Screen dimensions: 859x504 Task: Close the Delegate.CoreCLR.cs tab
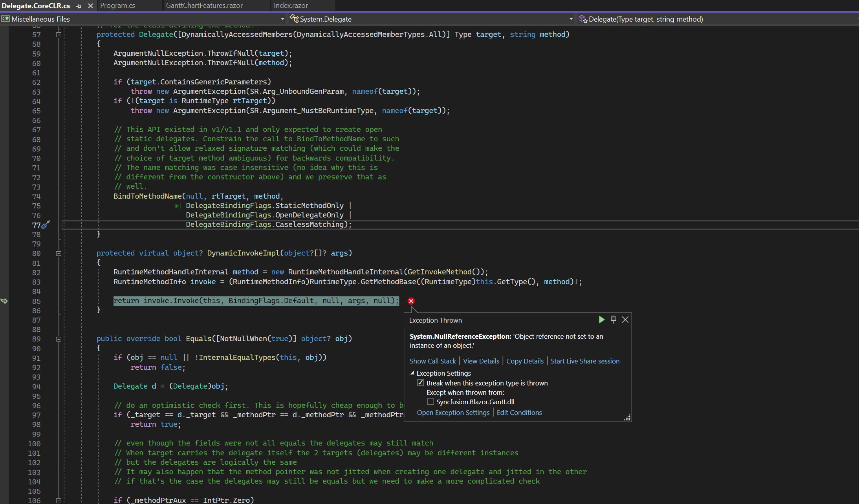tap(90, 6)
